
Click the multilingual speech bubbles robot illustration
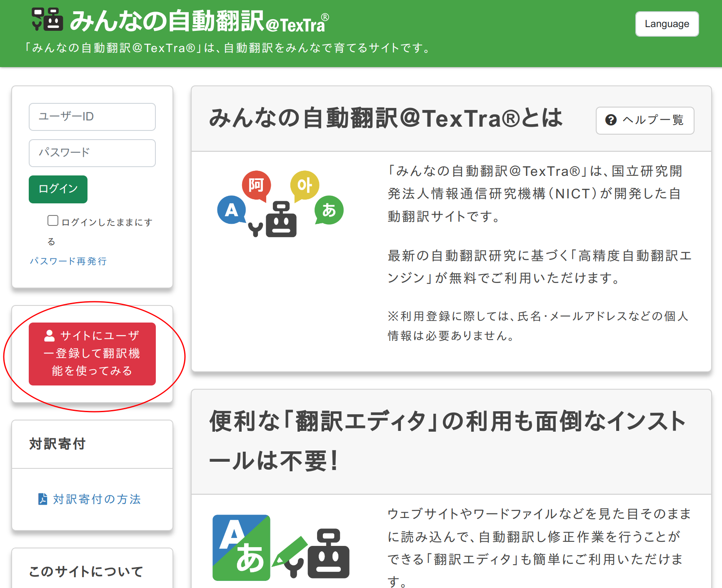pos(280,204)
